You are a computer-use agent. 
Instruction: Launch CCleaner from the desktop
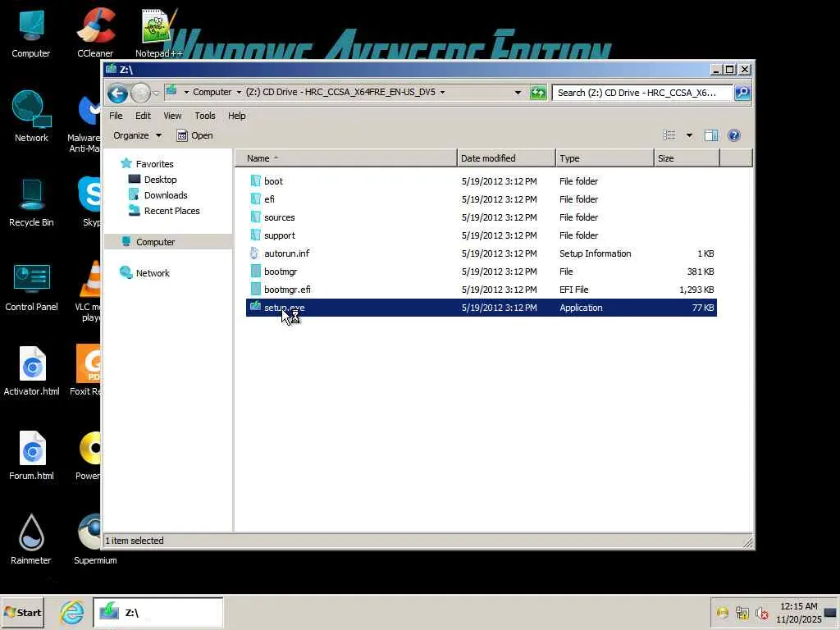coord(95,33)
